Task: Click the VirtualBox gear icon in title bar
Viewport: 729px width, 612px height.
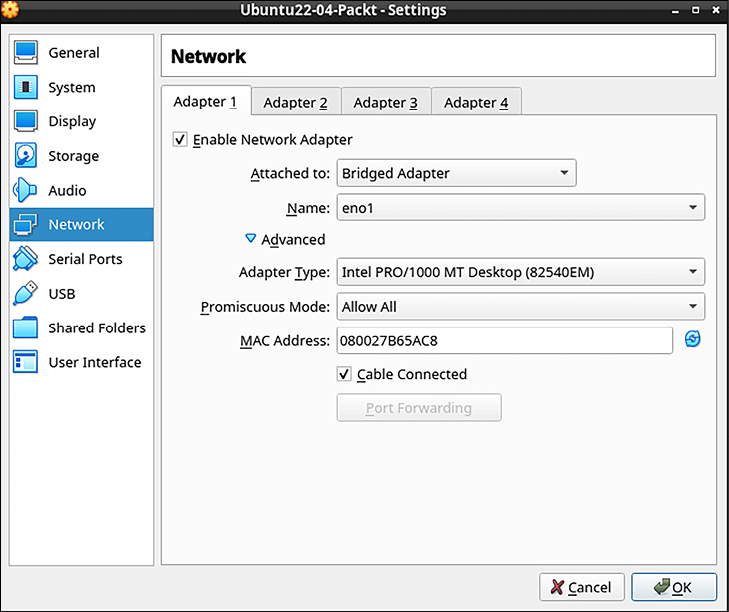Action: pyautogui.click(x=10, y=9)
